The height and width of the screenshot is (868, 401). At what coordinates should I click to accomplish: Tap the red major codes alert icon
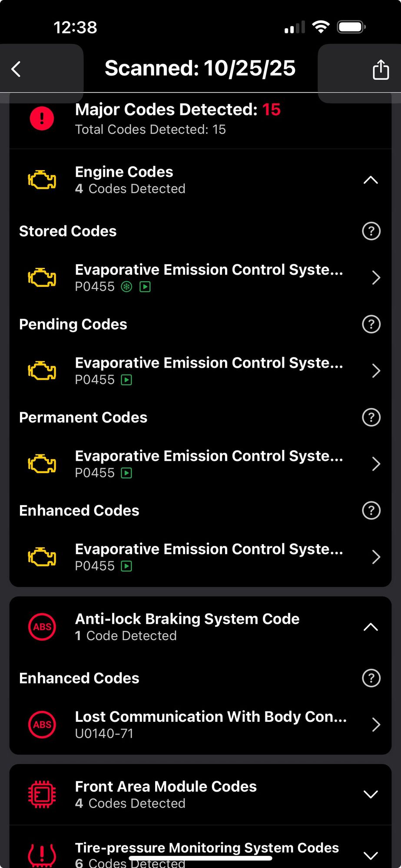click(42, 118)
